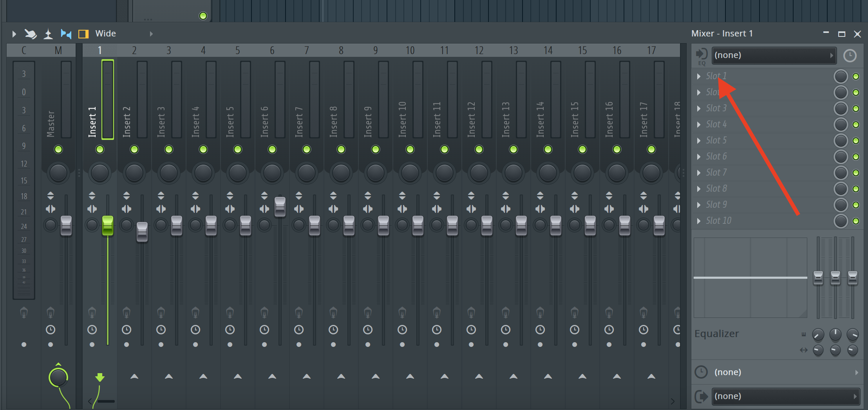Click the Insert 6 volume fader
Image resolution: width=868 pixels, height=410 pixels.
click(280, 206)
